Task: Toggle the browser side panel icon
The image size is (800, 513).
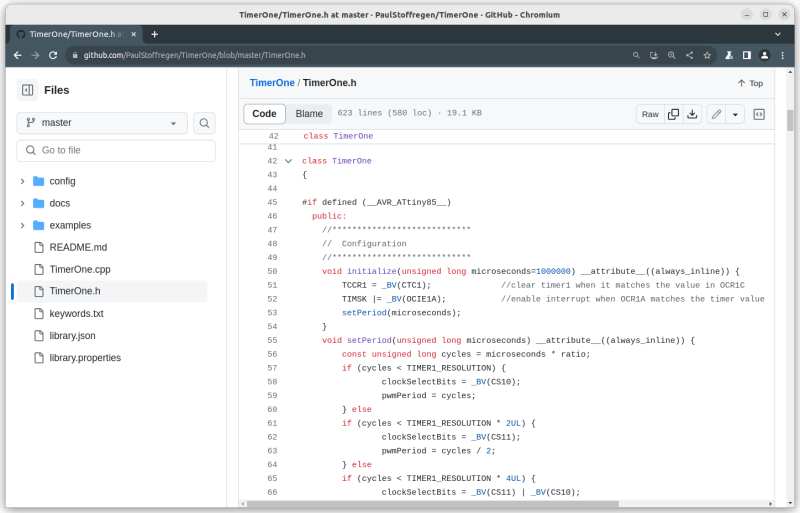Action: [747, 55]
